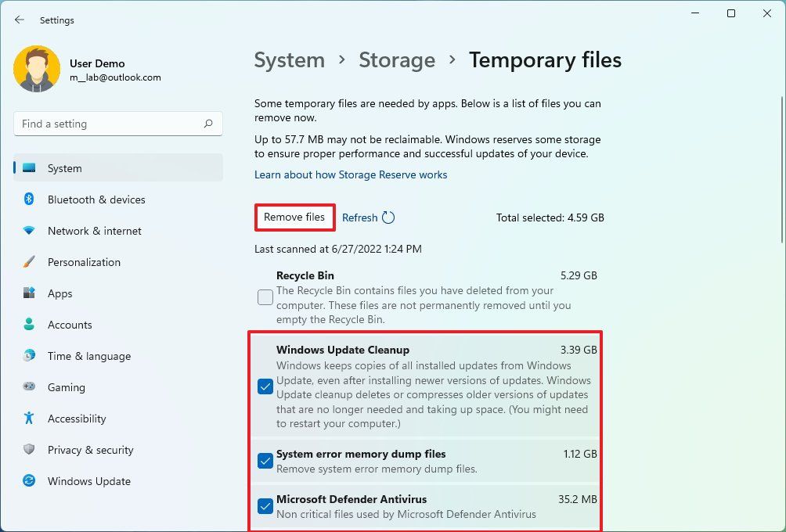Open Bluetooth & devices using its Bluetooth icon

(x=30, y=199)
